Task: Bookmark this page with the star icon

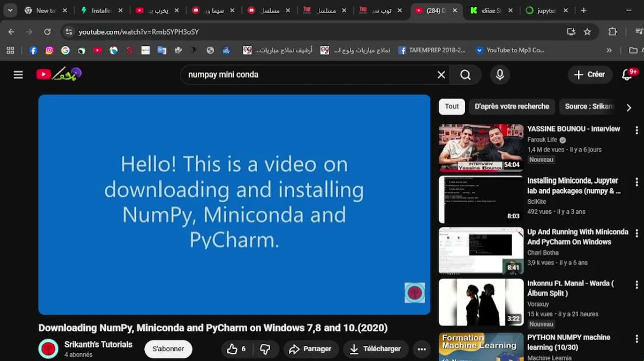Action: coord(587,32)
